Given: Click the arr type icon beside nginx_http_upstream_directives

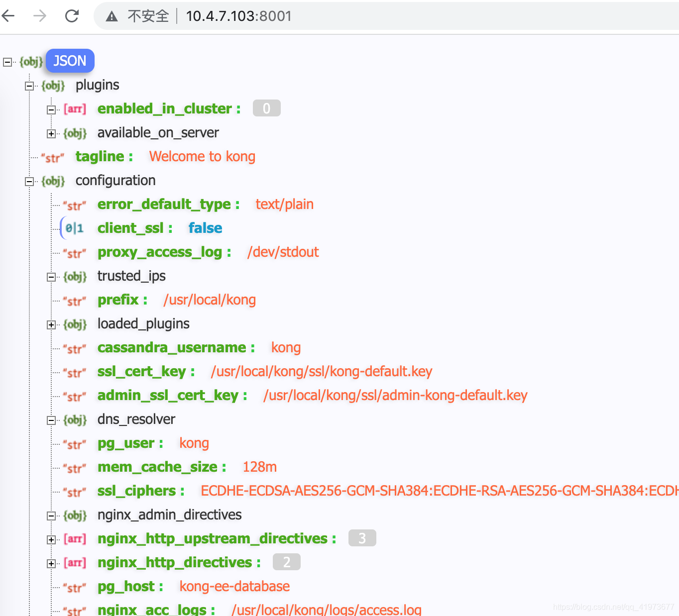Looking at the screenshot, I should (x=75, y=539).
